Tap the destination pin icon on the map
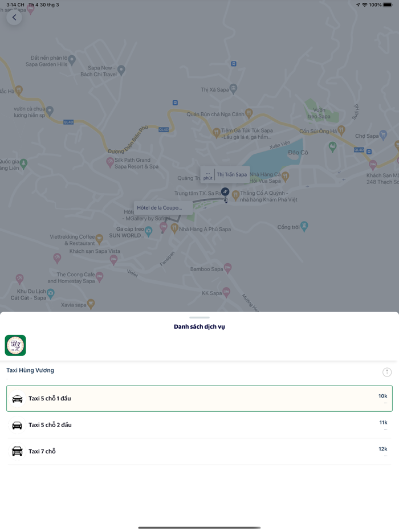The image size is (399, 532). point(225,192)
